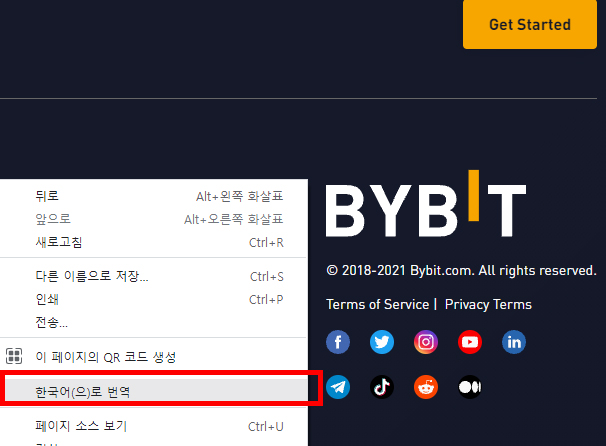Choose 이 페이지의 QR 코드 생성
Screen dimensions: 606x446
tap(153, 357)
